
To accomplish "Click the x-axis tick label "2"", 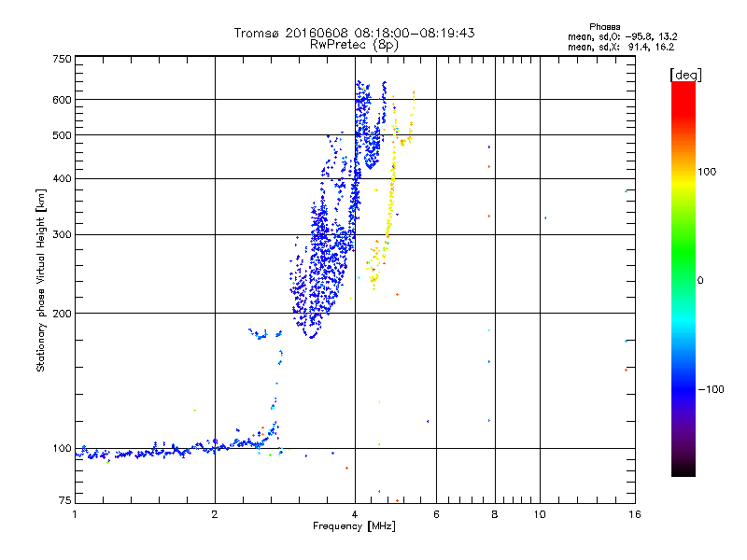I will point(215,514).
